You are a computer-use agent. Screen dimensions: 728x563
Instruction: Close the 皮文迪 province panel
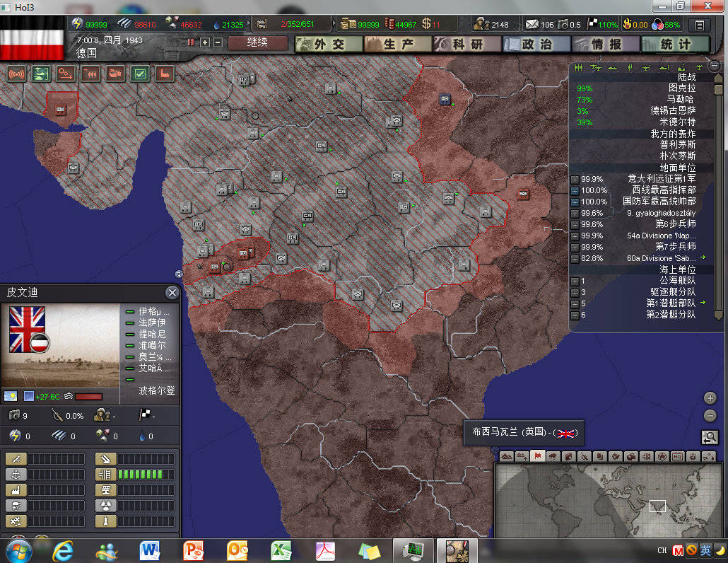pos(172,292)
